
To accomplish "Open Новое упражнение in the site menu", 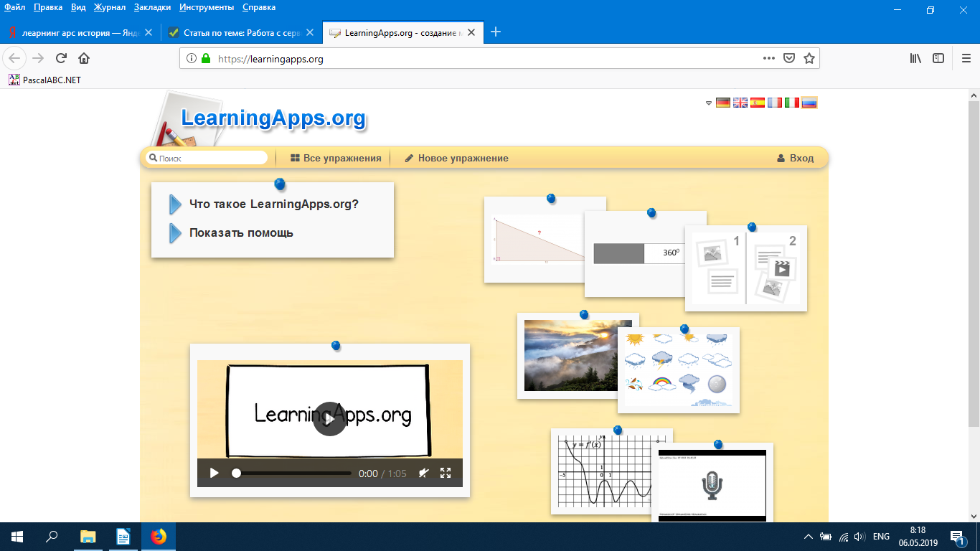I will pos(456,158).
